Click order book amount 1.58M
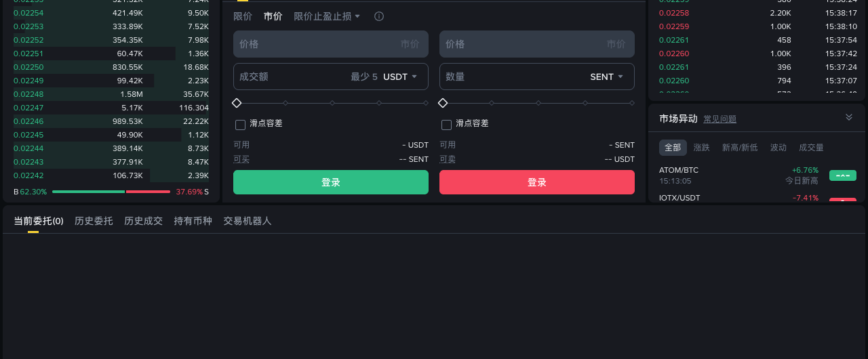The image size is (868, 359). coord(132,94)
